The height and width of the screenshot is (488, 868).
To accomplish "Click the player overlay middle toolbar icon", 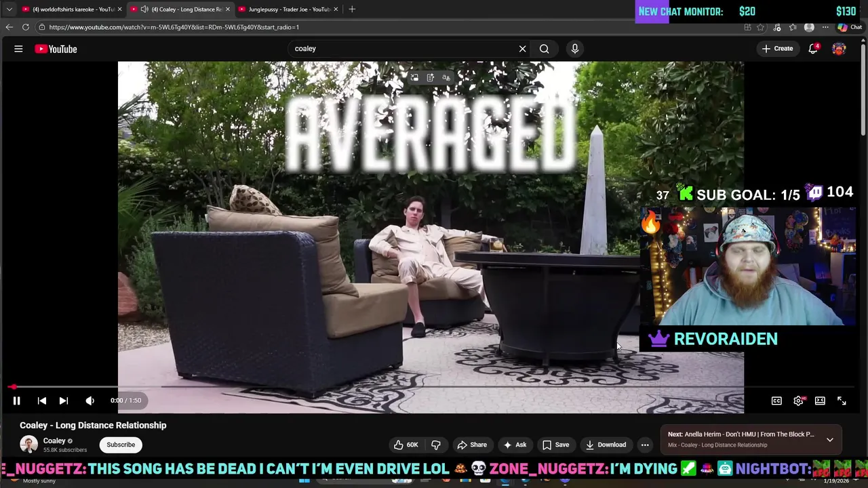I will tap(430, 78).
